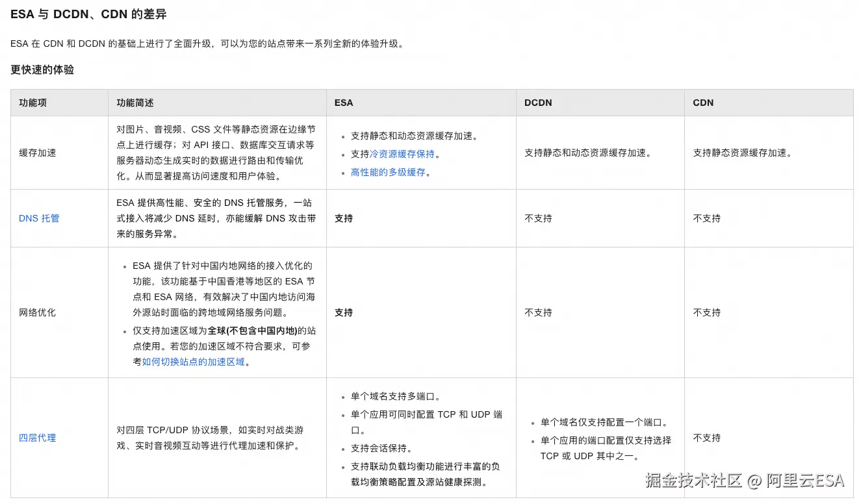This screenshot has height=504, width=859.
Task: Click bullet 单个域名支持多端口。
Action: pos(396,396)
